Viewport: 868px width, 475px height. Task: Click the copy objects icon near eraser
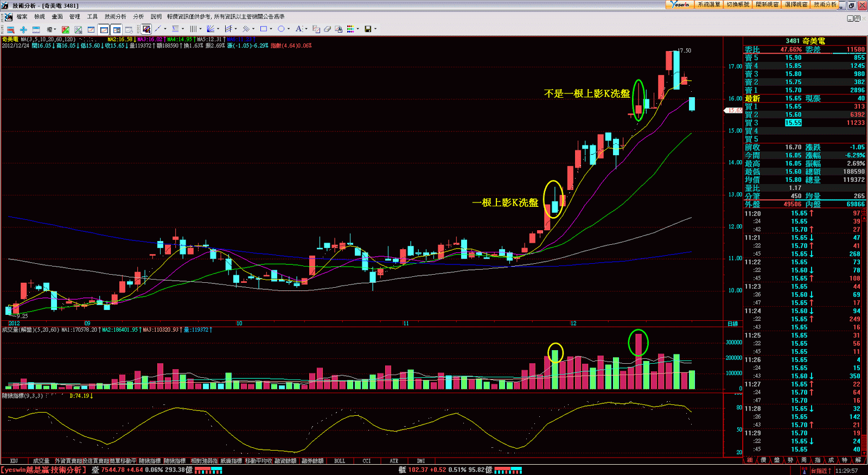tap(316, 29)
